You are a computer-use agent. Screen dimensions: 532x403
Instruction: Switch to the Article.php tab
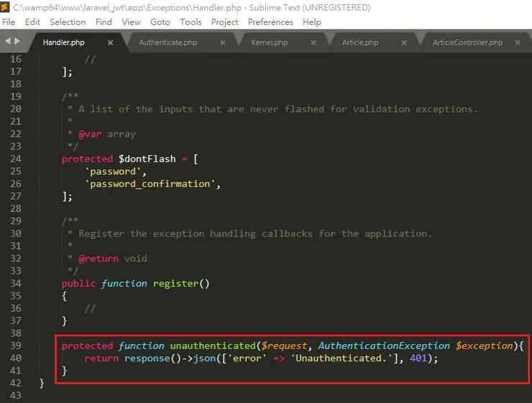(360, 43)
